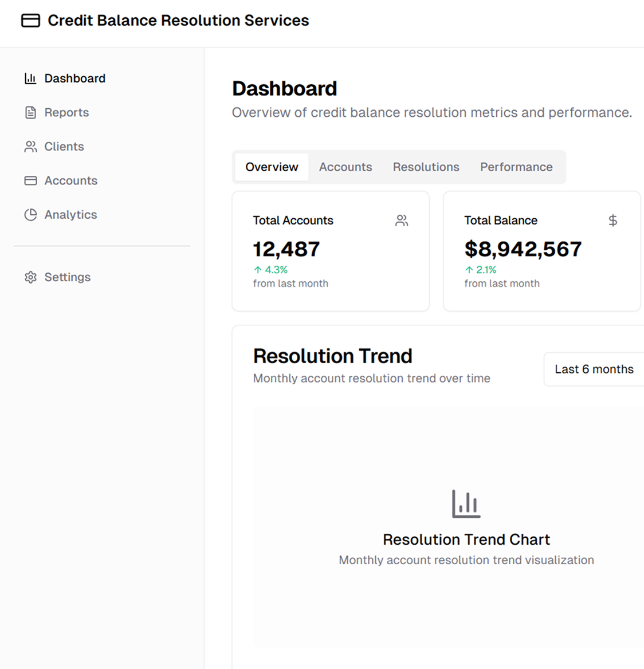Click the credit card logo icon in header
The width and height of the screenshot is (644, 669).
click(30, 21)
